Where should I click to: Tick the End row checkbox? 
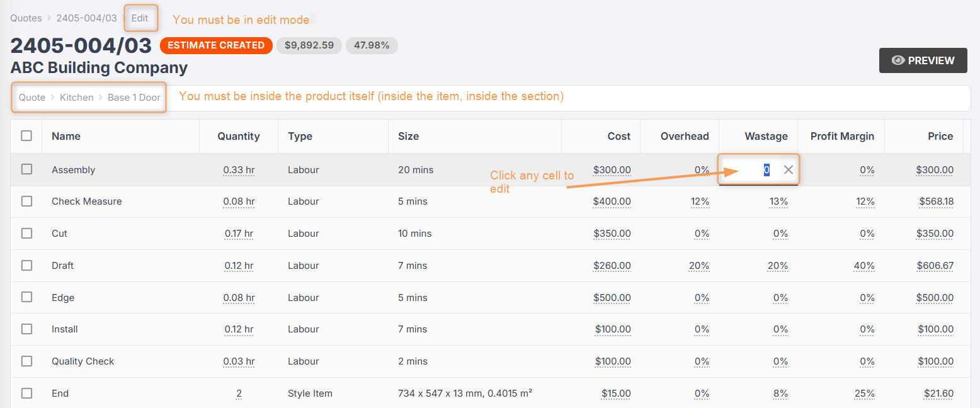coord(26,393)
